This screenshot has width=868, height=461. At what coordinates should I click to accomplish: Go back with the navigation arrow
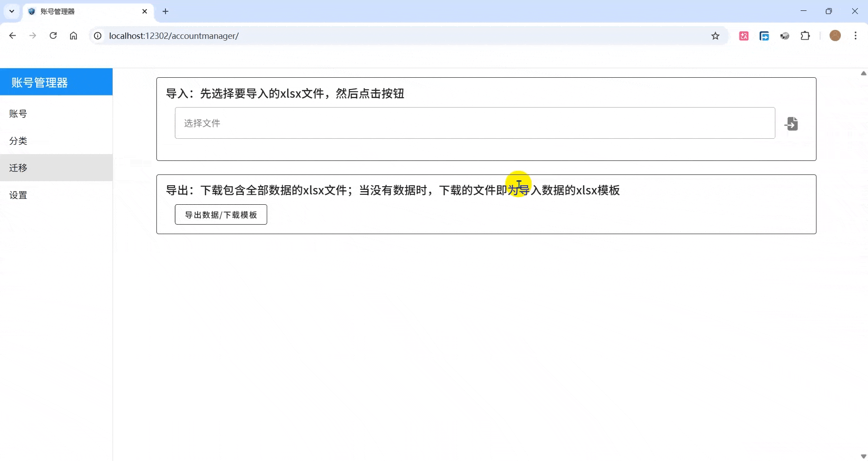(x=12, y=36)
